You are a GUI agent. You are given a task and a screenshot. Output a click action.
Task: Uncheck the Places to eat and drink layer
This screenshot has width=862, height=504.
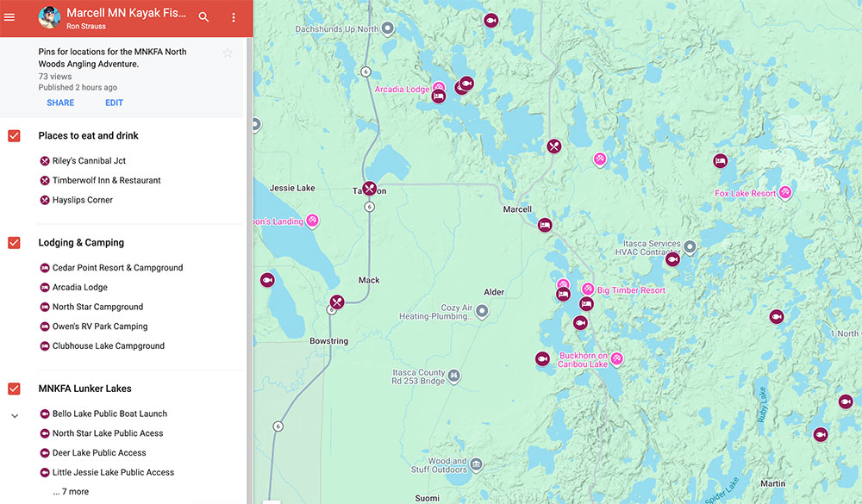(14, 136)
